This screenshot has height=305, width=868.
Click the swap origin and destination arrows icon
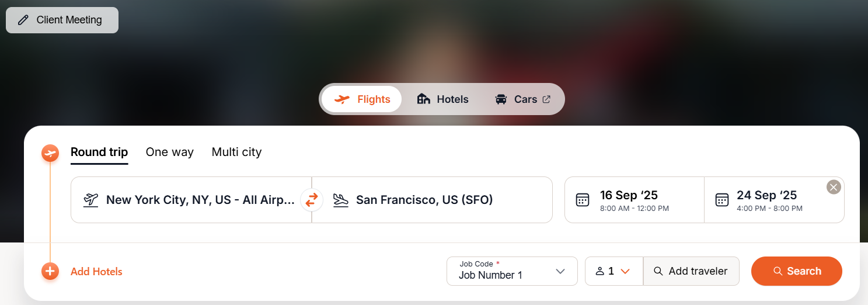pyautogui.click(x=312, y=200)
